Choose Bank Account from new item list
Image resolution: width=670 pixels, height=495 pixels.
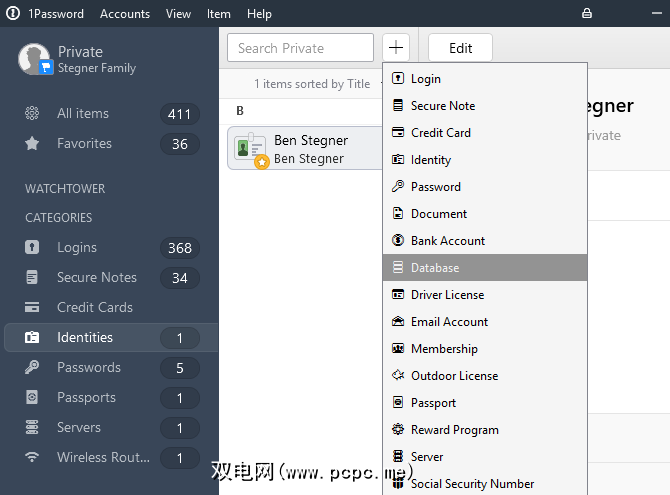point(485,241)
